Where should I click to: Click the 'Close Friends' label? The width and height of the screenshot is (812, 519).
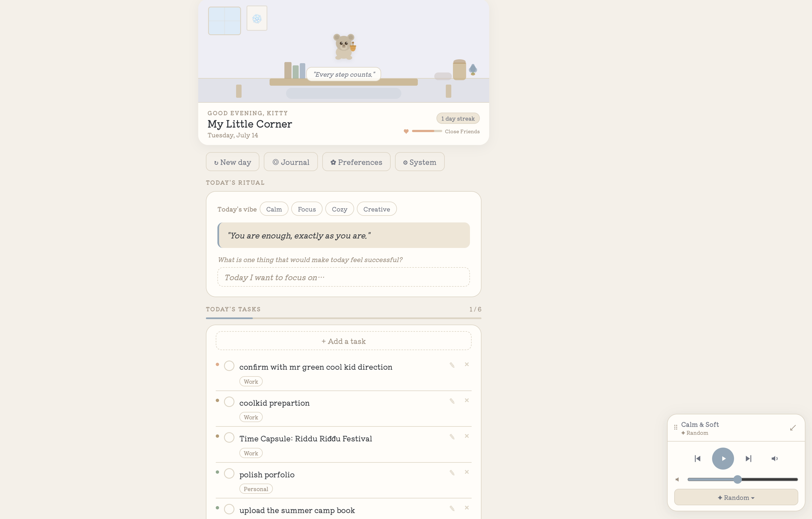tap(462, 132)
